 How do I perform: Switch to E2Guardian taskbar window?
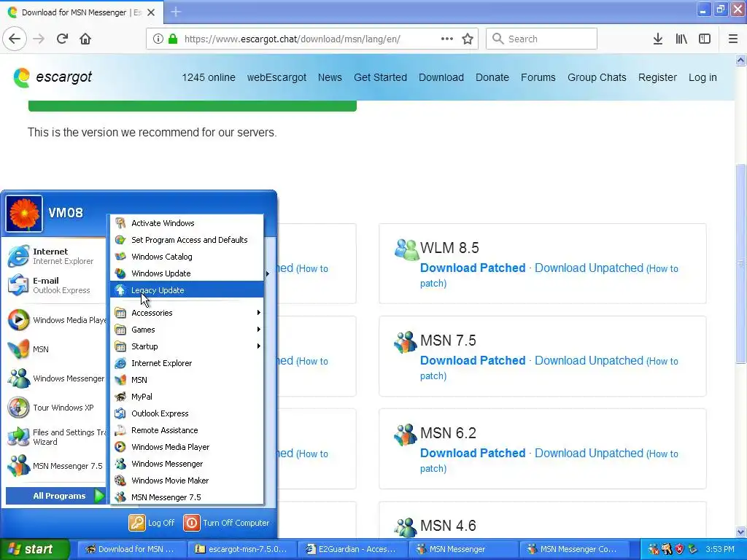(352, 549)
